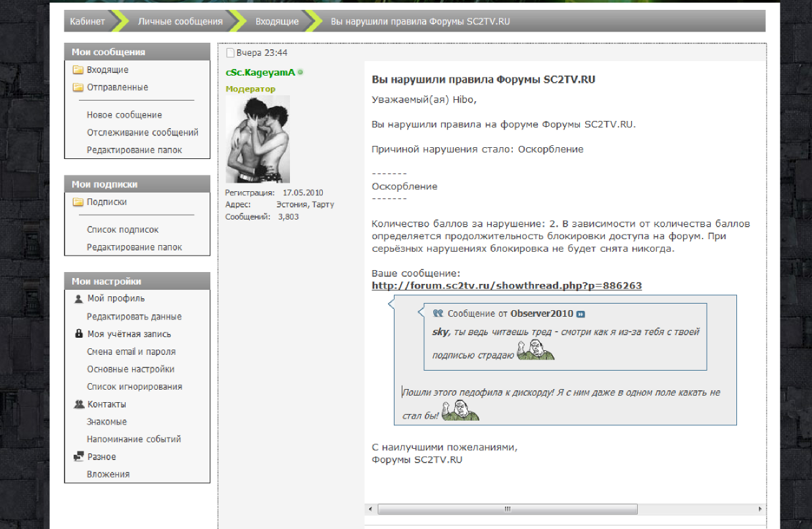Open Отслеживание сообщений

(143, 133)
